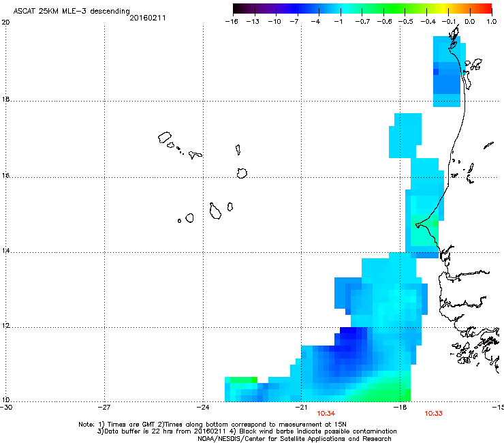This screenshot has height=443, width=504.
Task: Click the red 10:34 time label
Action: 326,414
